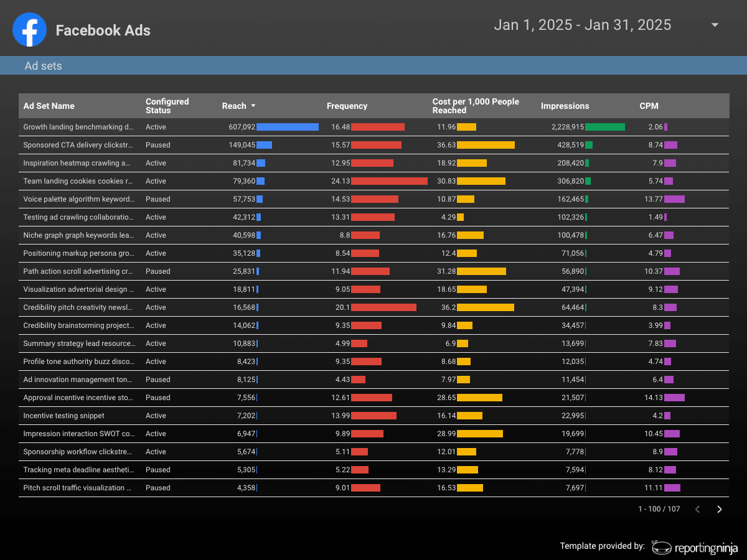Select 'Voice palette algorithm keyword...' row
This screenshot has height=560, width=747.
(374, 199)
